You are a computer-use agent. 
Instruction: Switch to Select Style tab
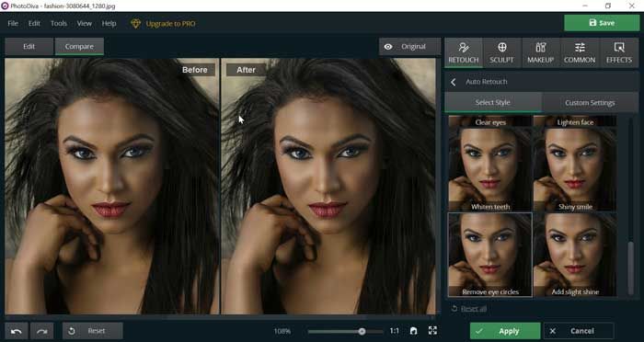click(x=493, y=103)
